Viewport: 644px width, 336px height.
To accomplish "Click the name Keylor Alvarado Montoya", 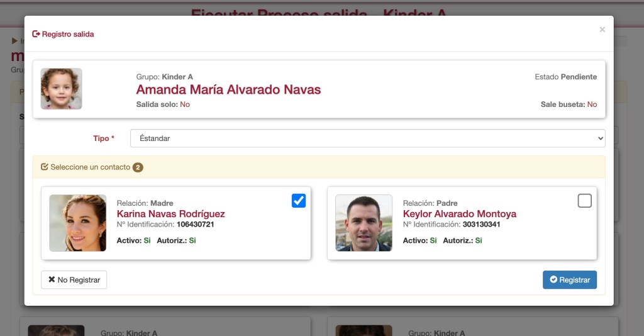I will coord(459,214).
